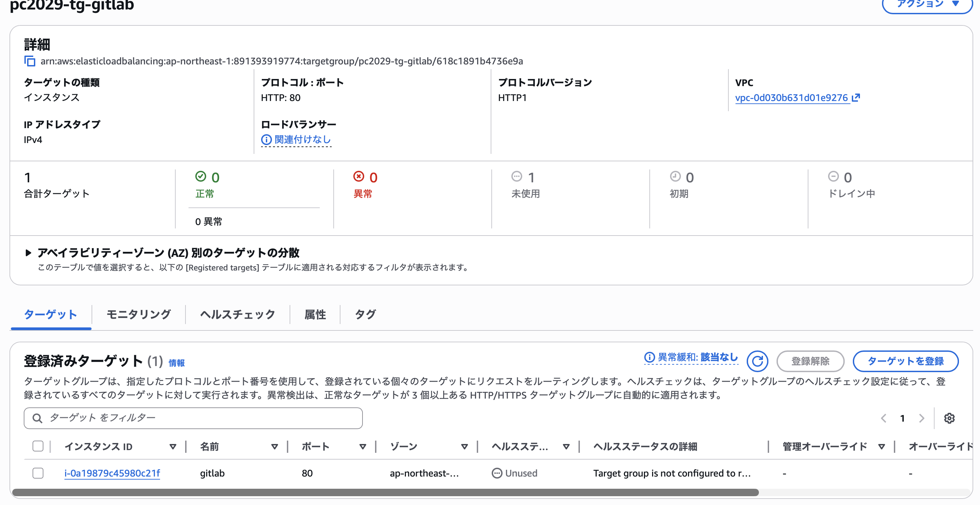
Task: Click the 情報 link
Action: 177,363
